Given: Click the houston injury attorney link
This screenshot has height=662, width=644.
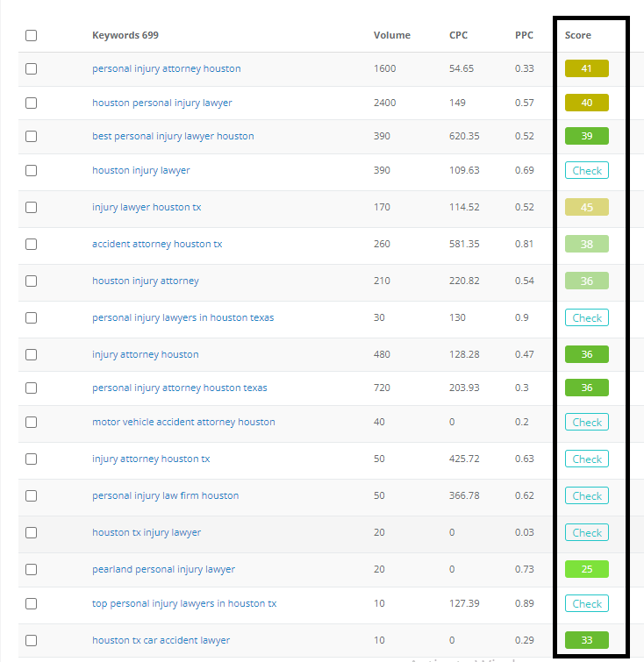Looking at the screenshot, I should pos(146,281).
